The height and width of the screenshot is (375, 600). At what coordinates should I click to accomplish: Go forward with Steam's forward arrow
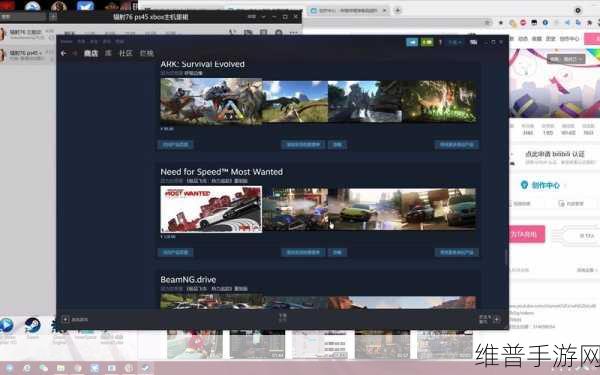click(x=75, y=53)
